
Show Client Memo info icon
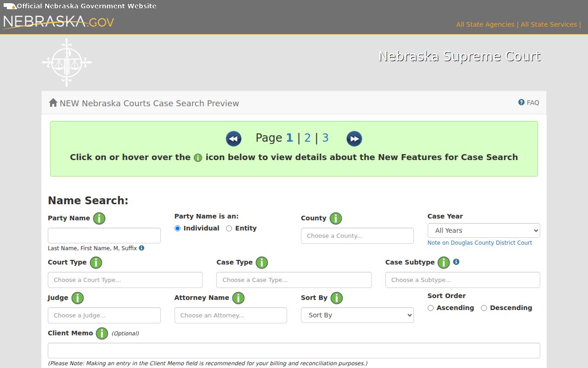102,333
